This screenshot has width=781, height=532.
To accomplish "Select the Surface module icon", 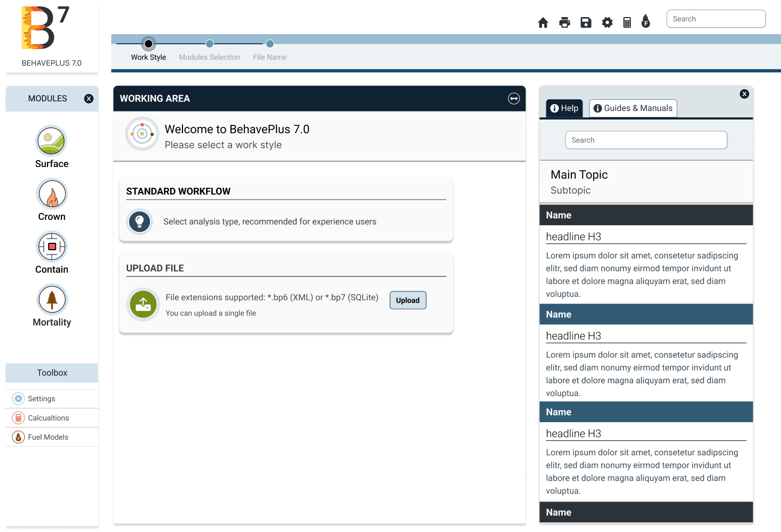I will coord(51,141).
